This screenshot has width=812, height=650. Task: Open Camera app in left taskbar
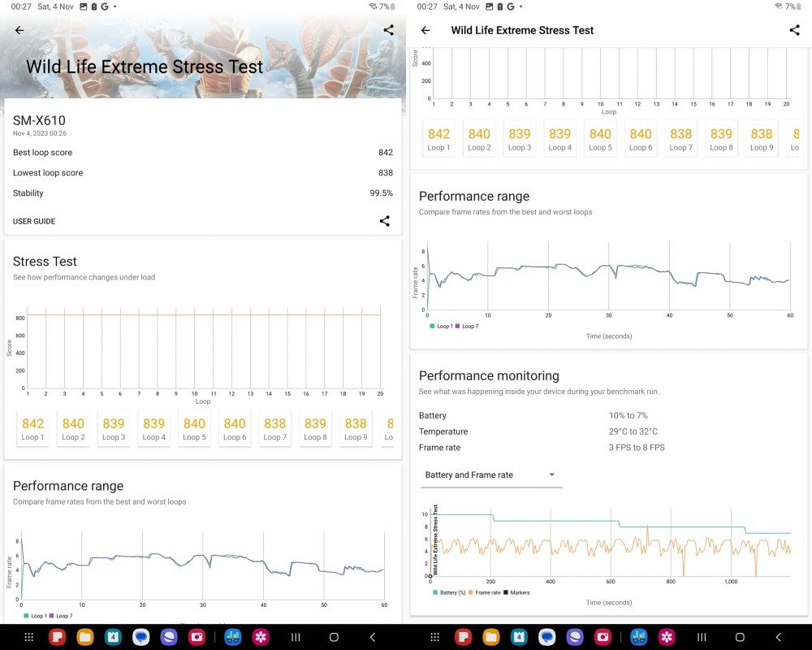197,637
